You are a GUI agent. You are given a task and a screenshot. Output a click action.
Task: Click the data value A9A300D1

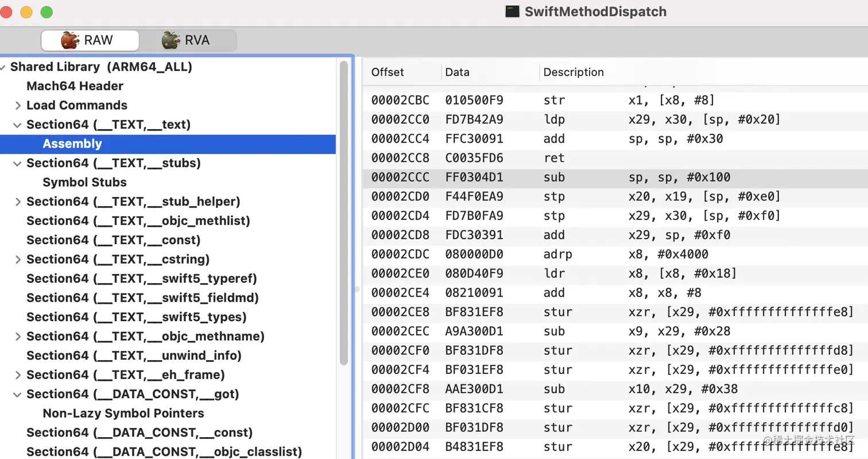474,331
